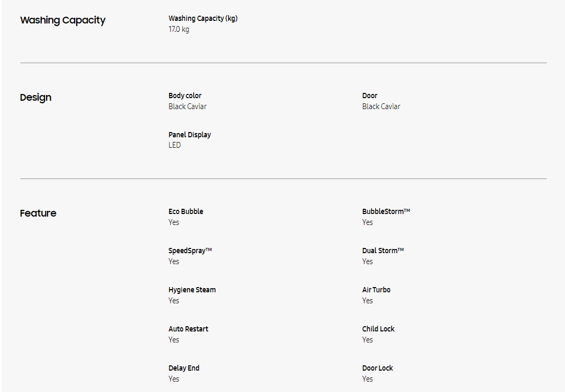Click the Panel Display label
The width and height of the screenshot is (565, 392).
190,135
